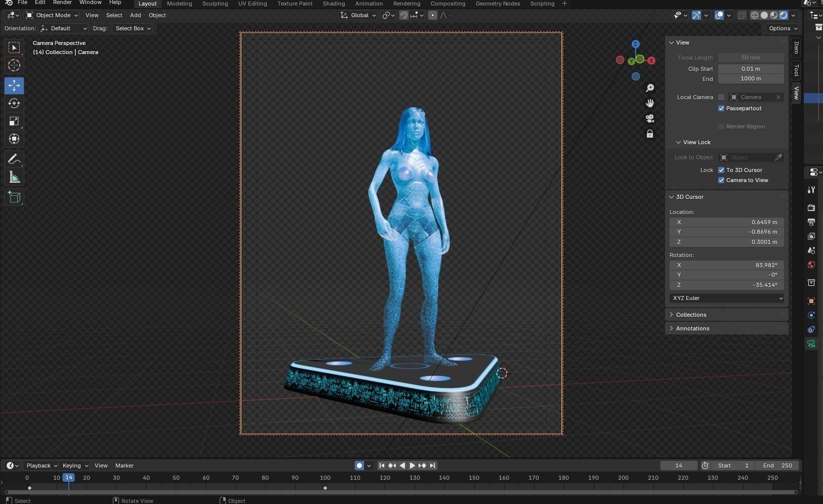823x504 pixels.
Task: Switch to solid viewport shading
Action: pyautogui.click(x=764, y=15)
